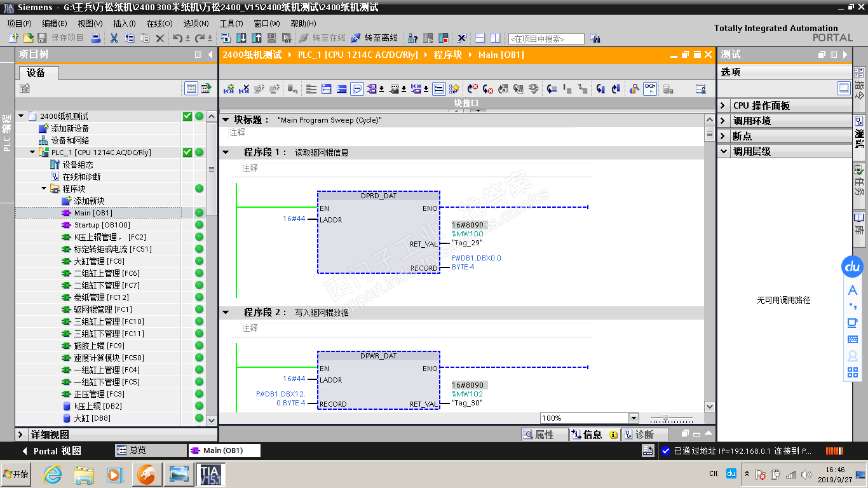The image size is (868, 488).
Task: Toggle the monitoring glasses icon in editor toolbar
Action: tap(650, 89)
